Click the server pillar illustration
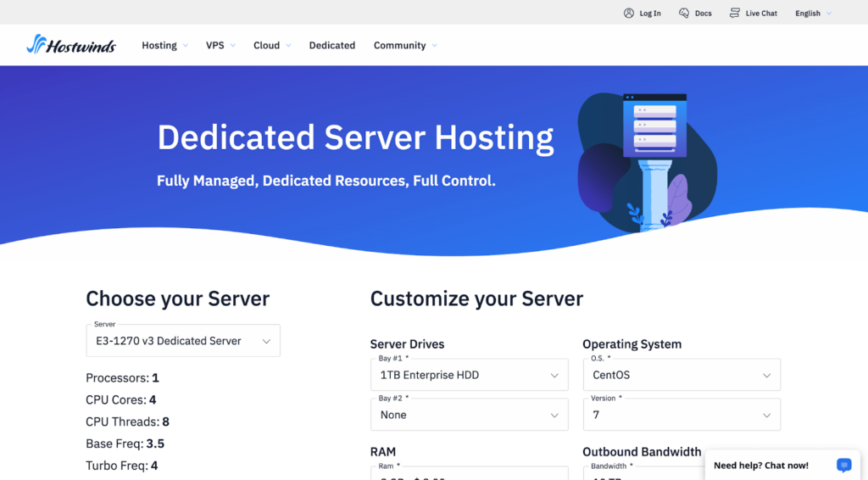The width and height of the screenshot is (868, 480). [x=648, y=163]
